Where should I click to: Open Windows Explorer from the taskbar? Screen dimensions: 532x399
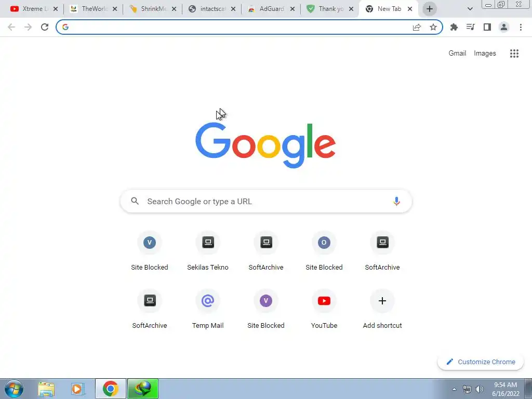(x=46, y=389)
